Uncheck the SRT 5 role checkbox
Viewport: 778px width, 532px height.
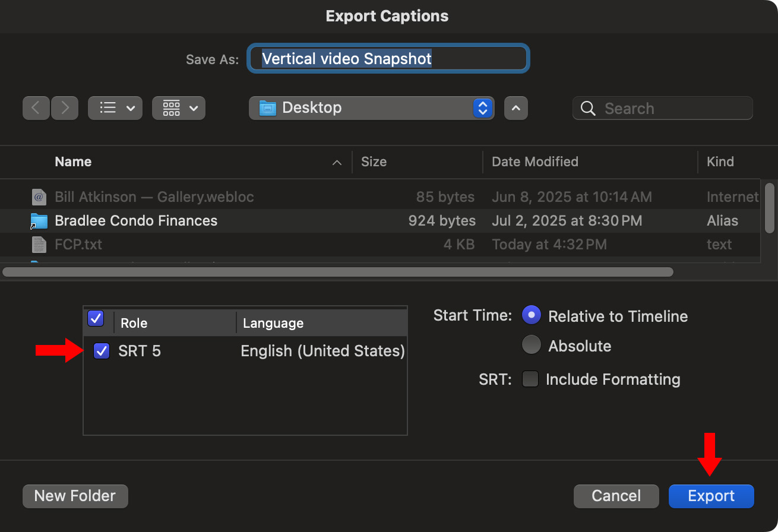click(x=102, y=351)
